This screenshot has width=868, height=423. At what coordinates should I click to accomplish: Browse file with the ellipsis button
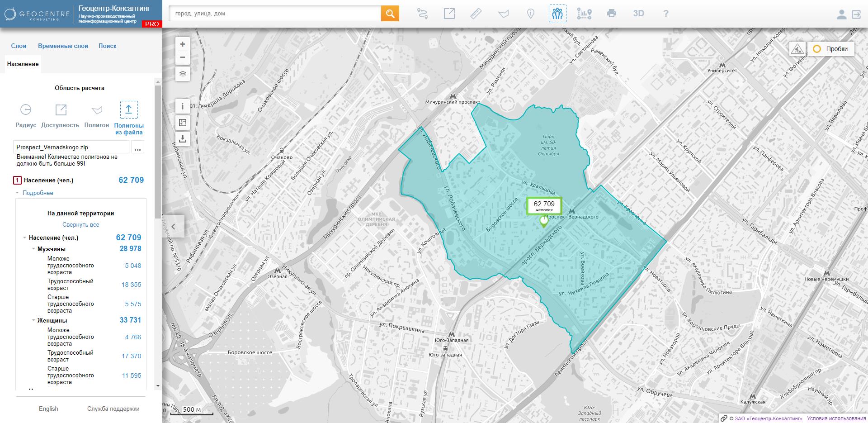[138, 147]
